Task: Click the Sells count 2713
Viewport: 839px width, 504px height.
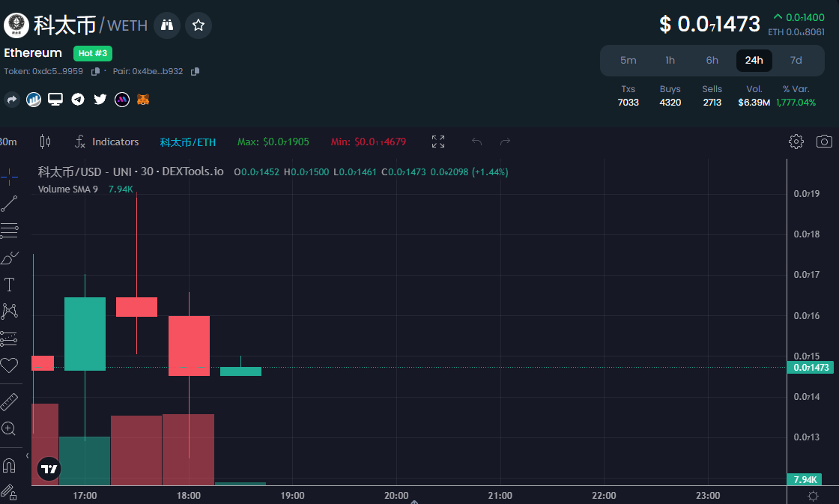Action: click(712, 102)
